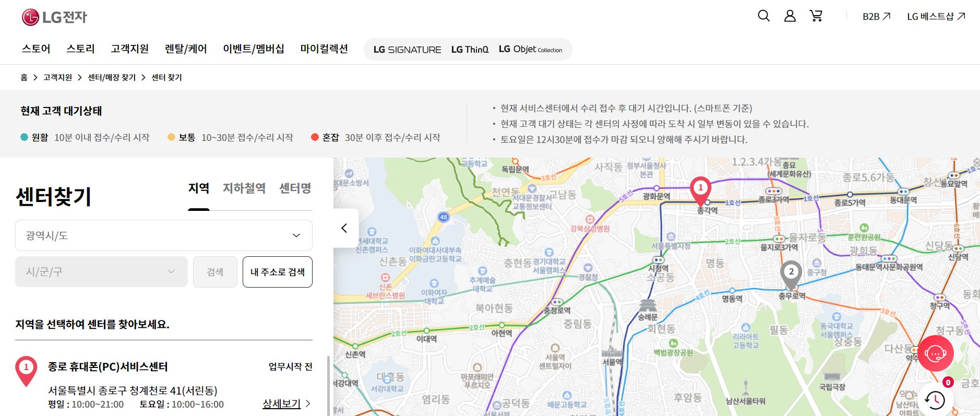Open the B2B external link
Viewport: 980px width, 416px height.
pyautogui.click(x=876, y=17)
